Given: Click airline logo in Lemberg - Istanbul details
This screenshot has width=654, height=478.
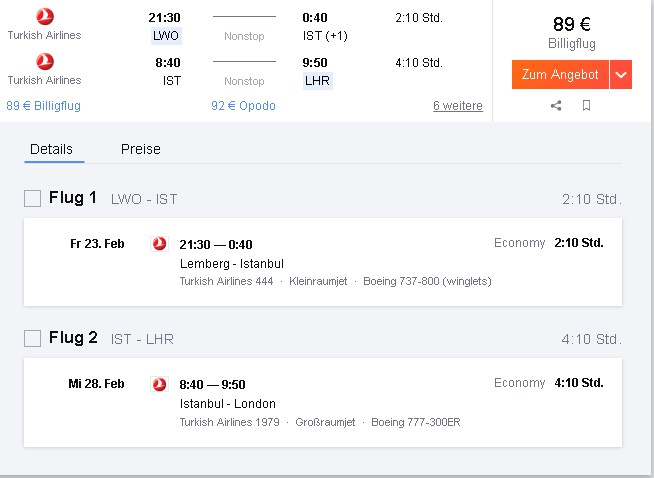Looking at the screenshot, I should click(159, 244).
